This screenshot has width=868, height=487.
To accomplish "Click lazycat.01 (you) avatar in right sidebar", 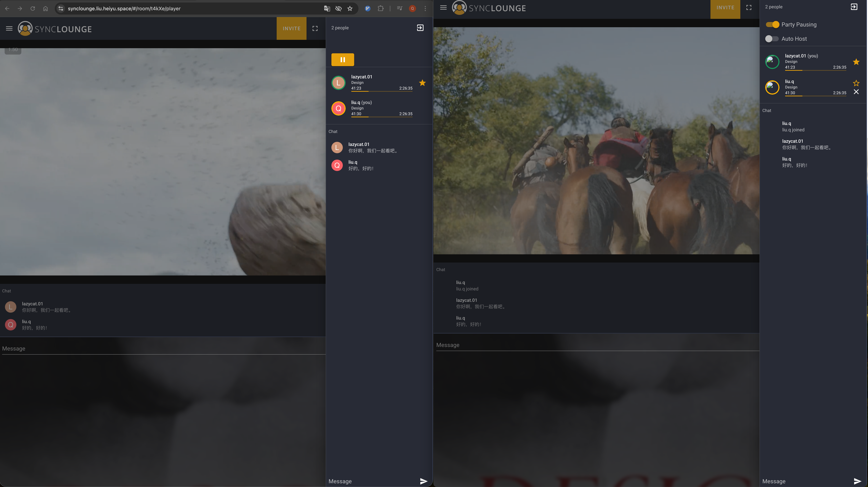I will pyautogui.click(x=772, y=62).
